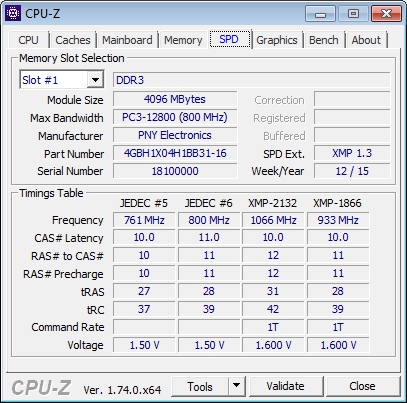407x403 pixels.
Task: Click tRC value 42
Action: click(273, 309)
